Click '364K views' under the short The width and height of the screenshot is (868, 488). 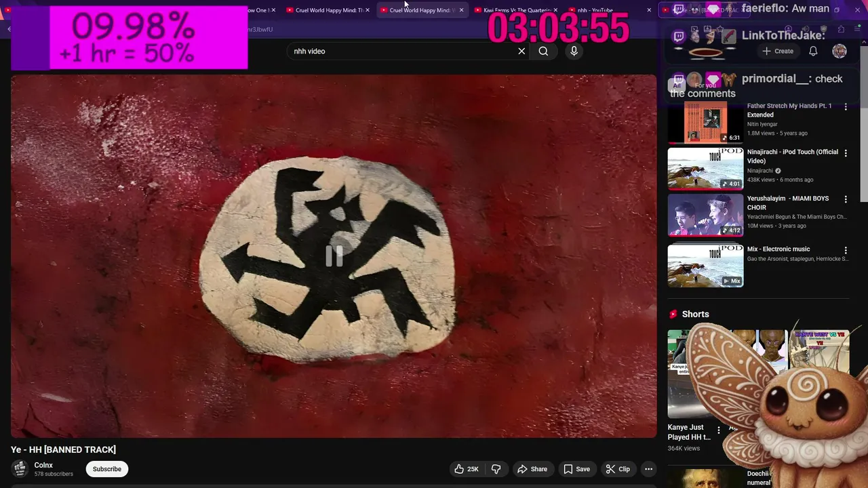[x=684, y=448]
